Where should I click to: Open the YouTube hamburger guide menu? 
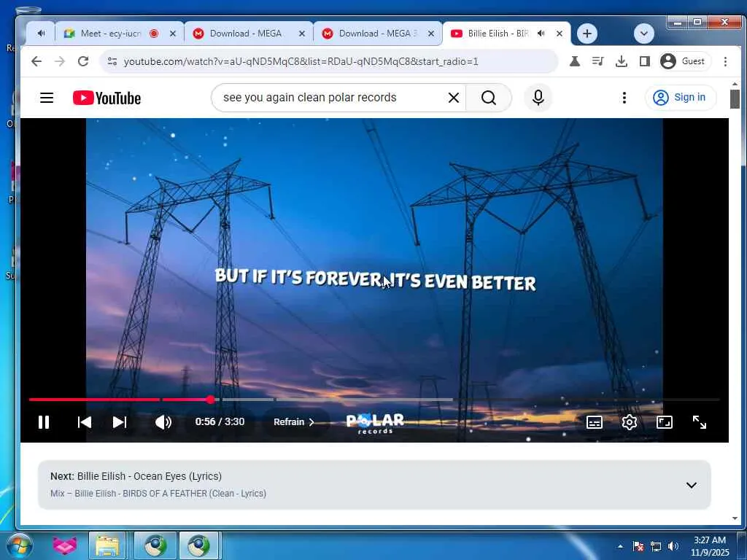pos(47,98)
